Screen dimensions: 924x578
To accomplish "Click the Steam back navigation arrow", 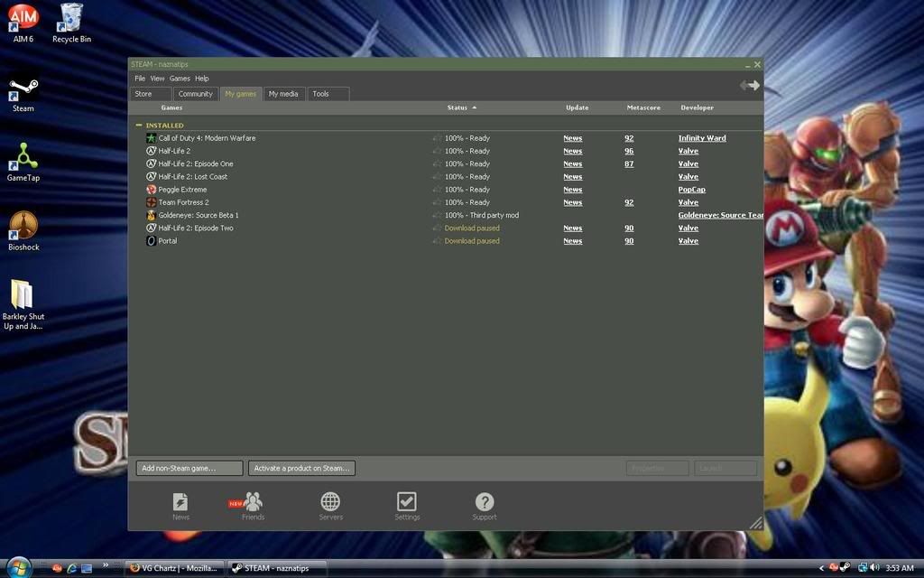I will coord(744,85).
